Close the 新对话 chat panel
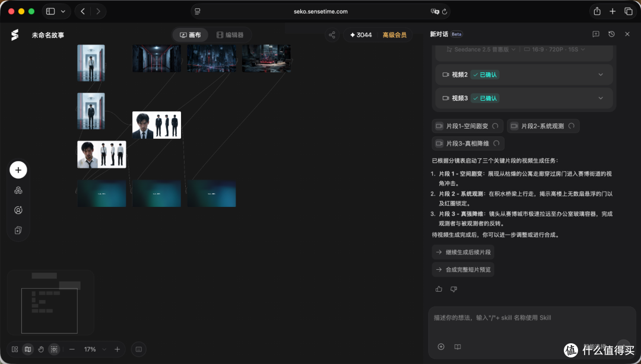The height and width of the screenshot is (364, 641). pyautogui.click(x=627, y=34)
